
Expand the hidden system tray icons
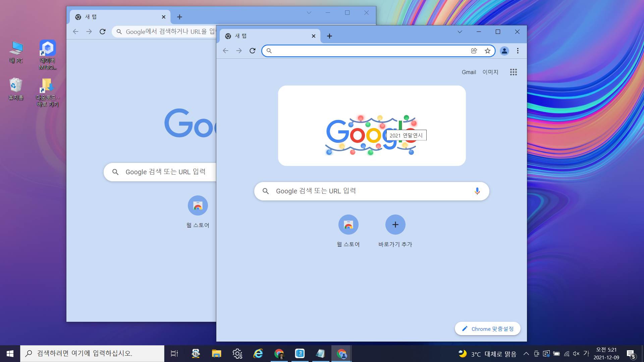tap(526, 354)
